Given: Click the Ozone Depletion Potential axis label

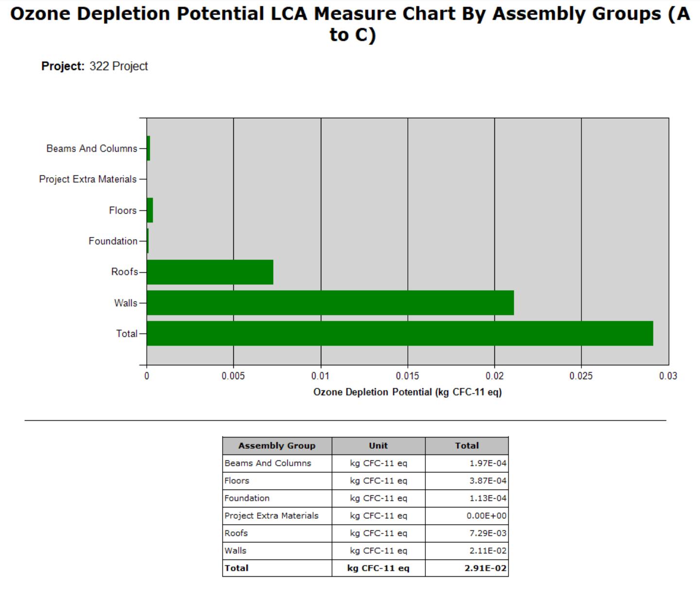Looking at the screenshot, I should point(407,392).
